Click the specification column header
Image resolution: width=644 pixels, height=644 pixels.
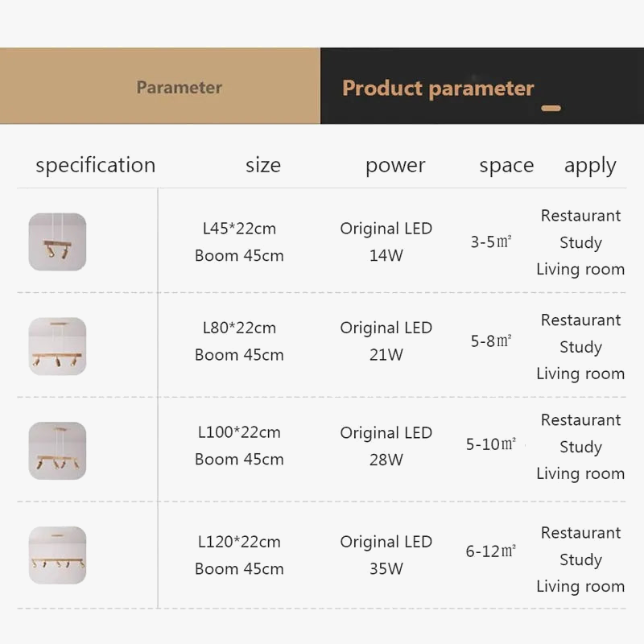pyautogui.click(x=95, y=165)
